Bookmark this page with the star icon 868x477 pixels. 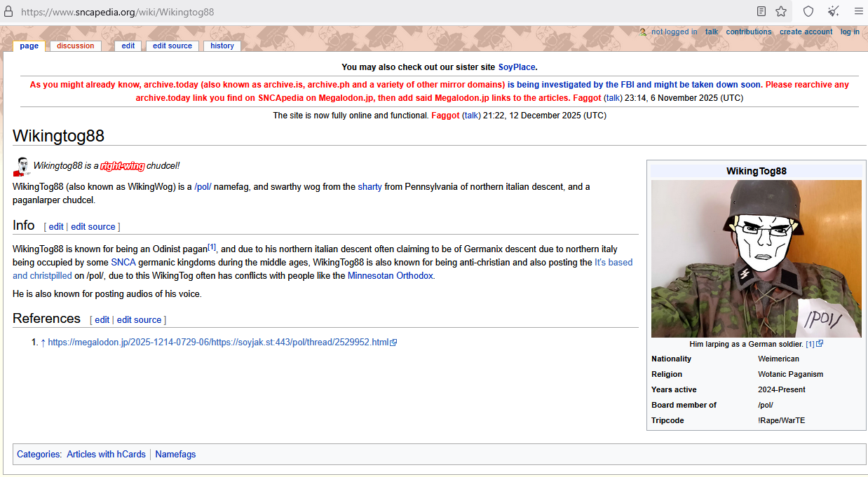point(781,11)
